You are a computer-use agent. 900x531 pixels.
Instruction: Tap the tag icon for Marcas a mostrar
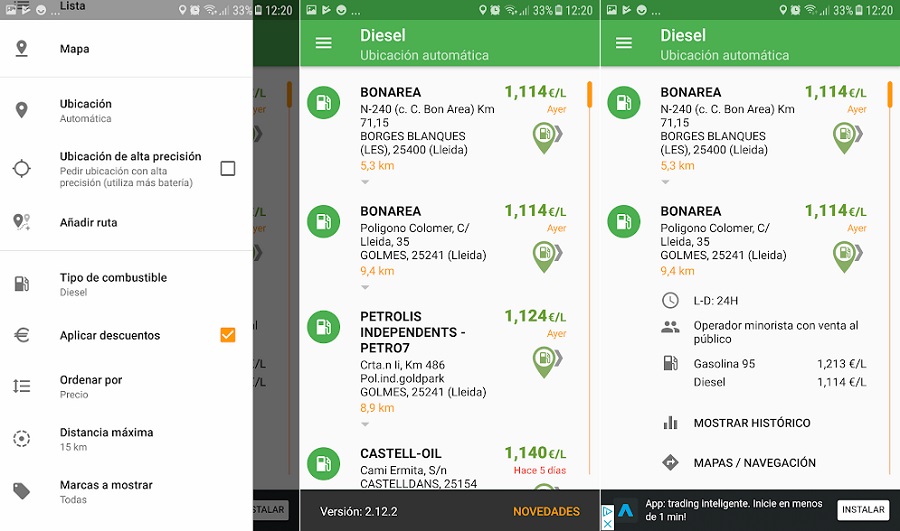21,491
